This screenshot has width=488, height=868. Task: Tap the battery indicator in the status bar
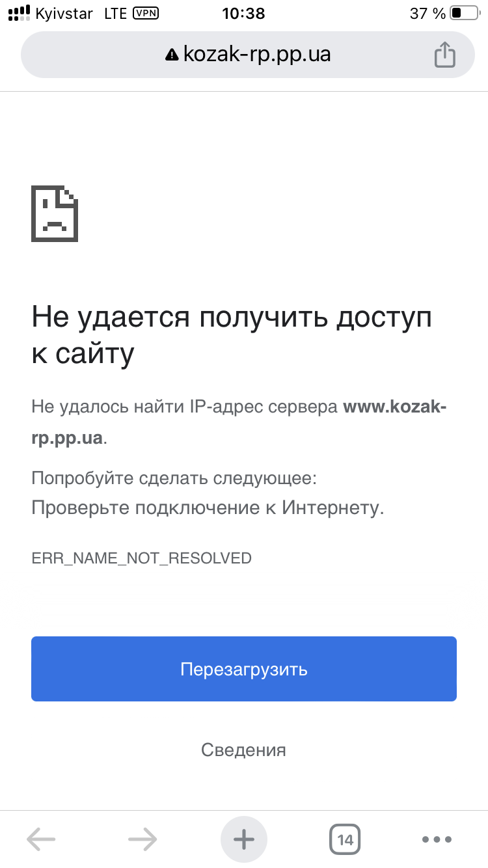(463, 12)
